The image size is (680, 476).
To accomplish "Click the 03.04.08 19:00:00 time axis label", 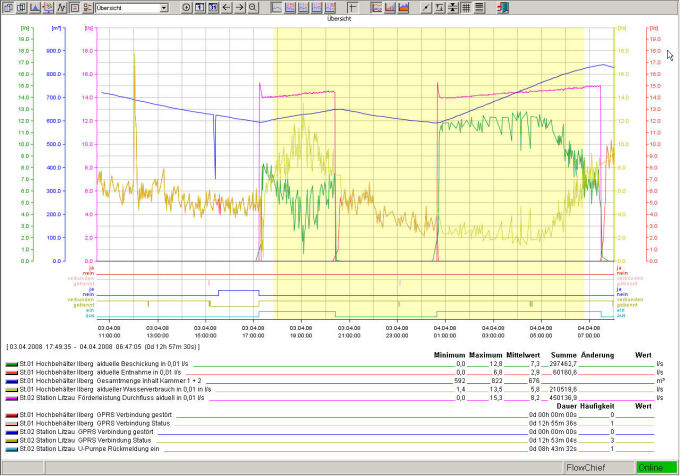I will click(x=301, y=332).
